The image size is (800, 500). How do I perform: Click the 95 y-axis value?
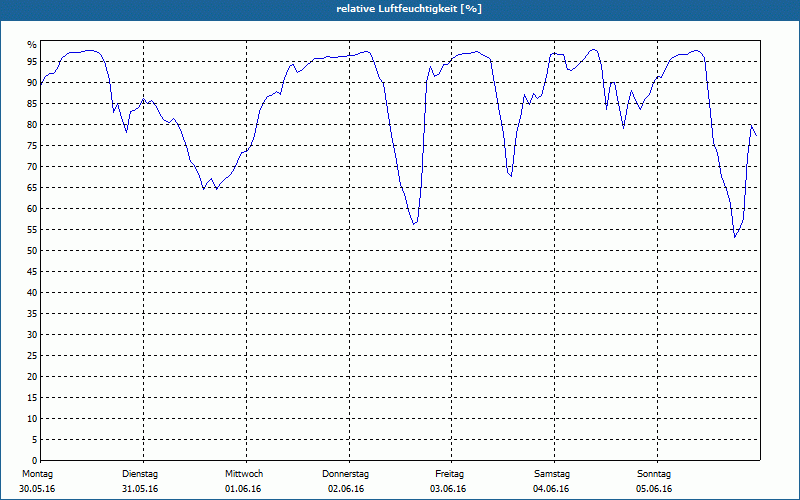[x=32, y=62]
